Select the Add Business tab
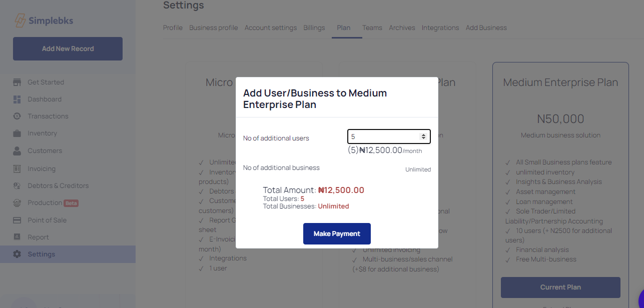 tap(486, 28)
